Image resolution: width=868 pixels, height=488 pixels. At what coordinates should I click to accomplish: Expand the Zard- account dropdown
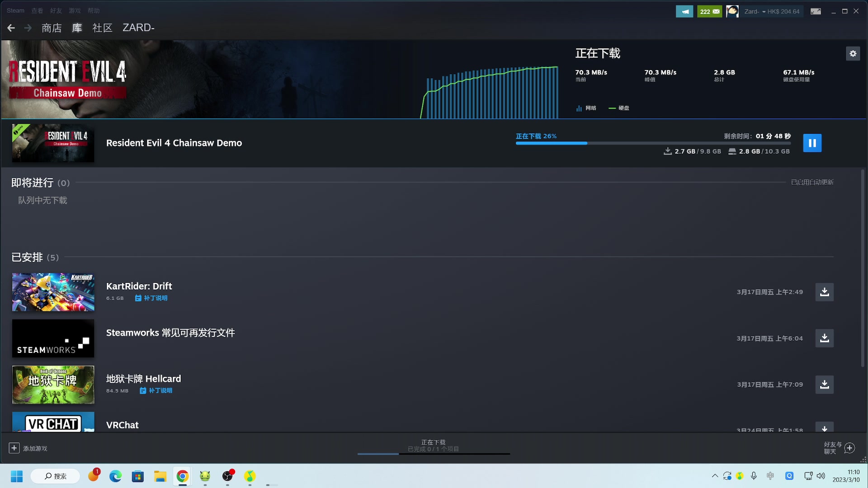[764, 12]
